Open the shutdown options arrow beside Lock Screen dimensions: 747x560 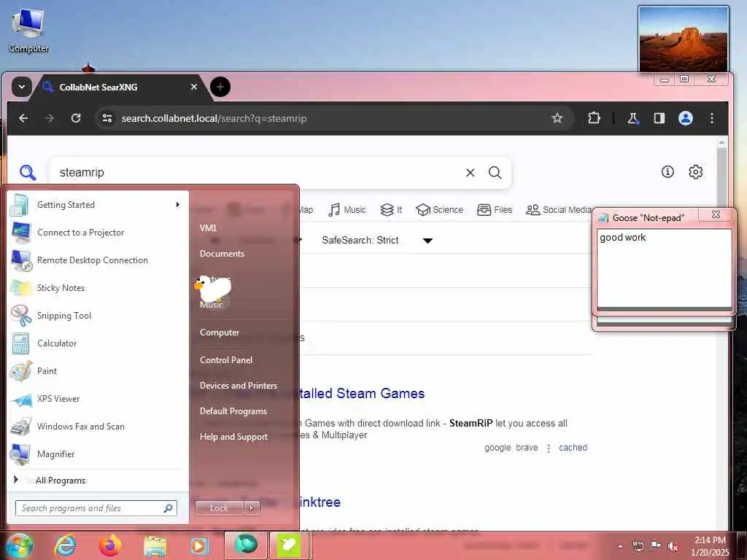click(252, 508)
